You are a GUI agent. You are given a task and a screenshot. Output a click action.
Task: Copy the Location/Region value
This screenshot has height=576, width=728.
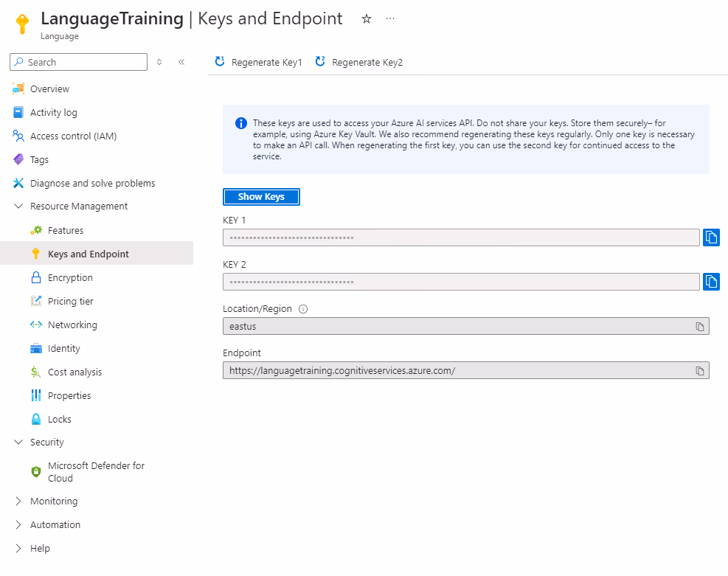coord(700,326)
